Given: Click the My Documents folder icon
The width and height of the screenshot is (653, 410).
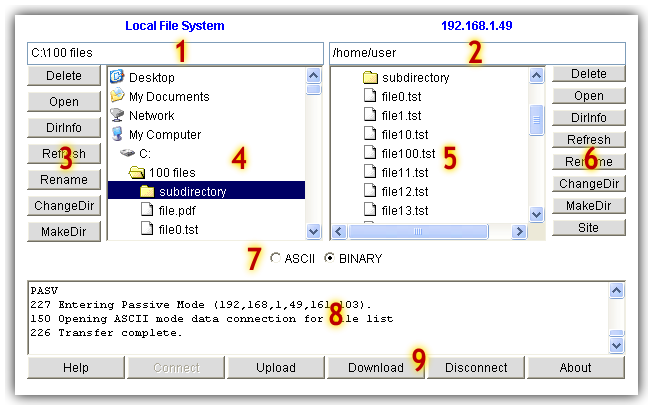Looking at the screenshot, I should click(x=117, y=96).
